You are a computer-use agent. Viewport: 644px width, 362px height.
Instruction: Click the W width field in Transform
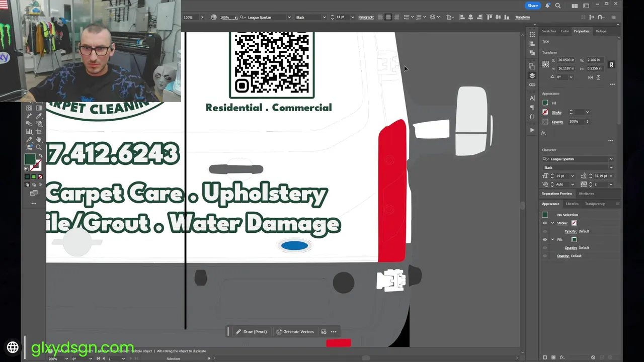pos(595,60)
